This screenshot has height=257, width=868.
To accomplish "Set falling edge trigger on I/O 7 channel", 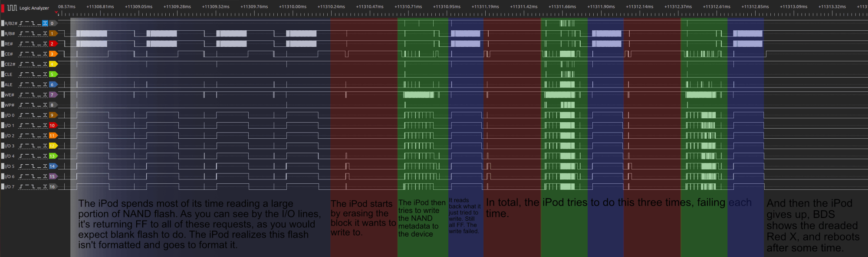I will pyautogui.click(x=33, y=186).
